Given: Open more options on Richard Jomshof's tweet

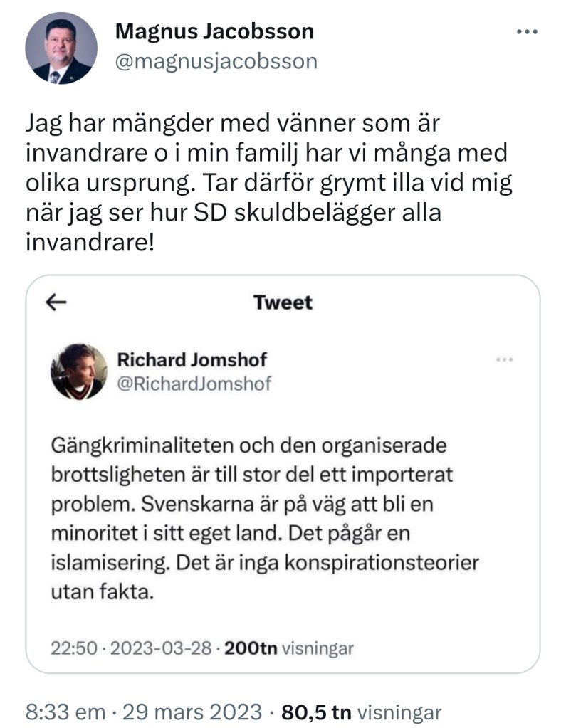Looking at the screenshot, I should 503,359.
